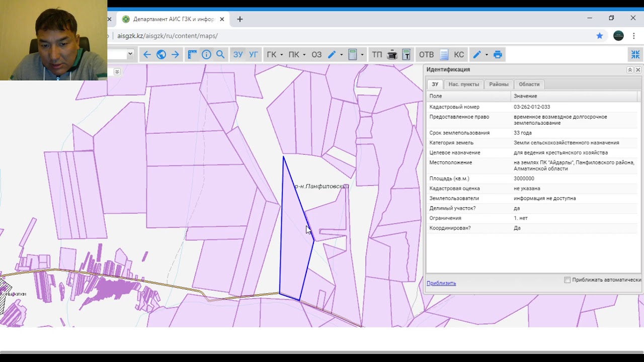Click the КС toolbar button
The width and height of the screenshot is (644, 362).
(x=459, y=55)
